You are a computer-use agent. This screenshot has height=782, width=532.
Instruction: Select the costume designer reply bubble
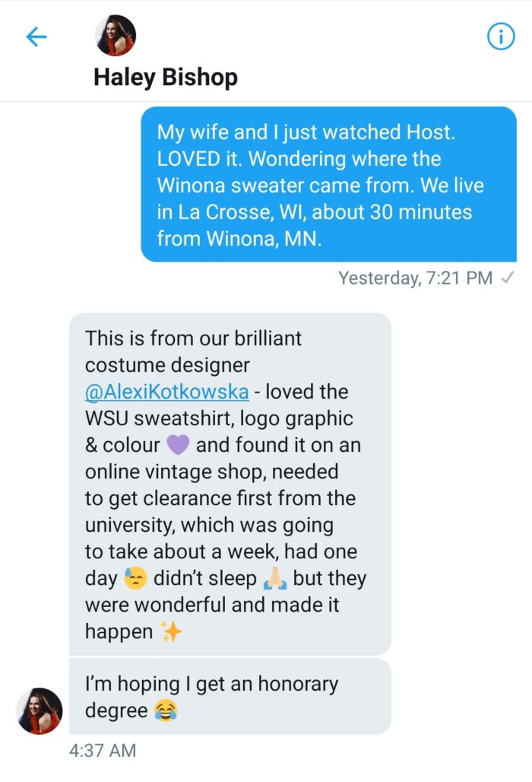click(x=230, y=484)
